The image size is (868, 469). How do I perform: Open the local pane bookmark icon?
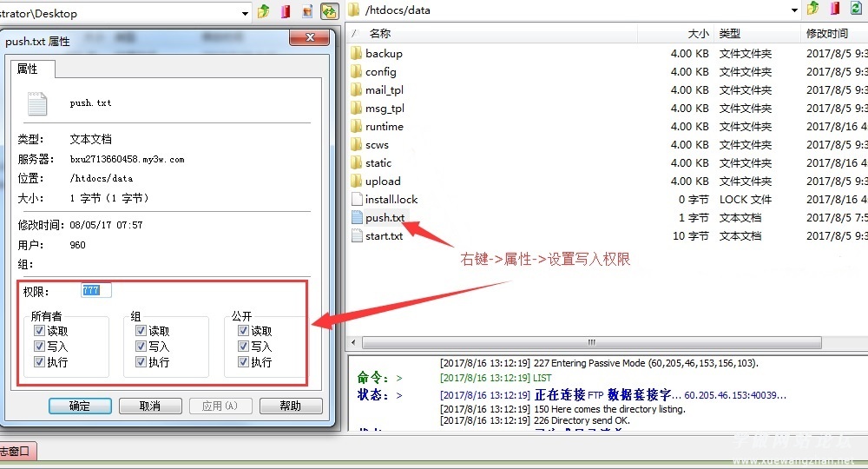click(x=286, y=11)
